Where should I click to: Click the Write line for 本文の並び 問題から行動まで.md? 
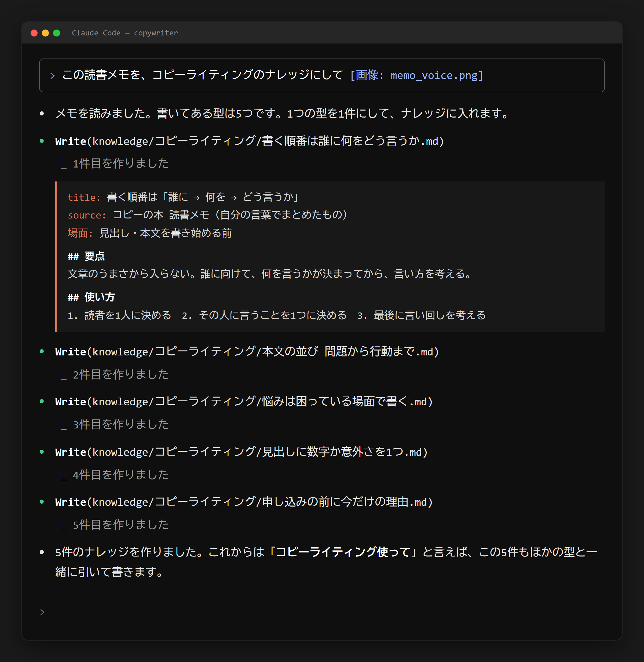(x=247, y=351)
